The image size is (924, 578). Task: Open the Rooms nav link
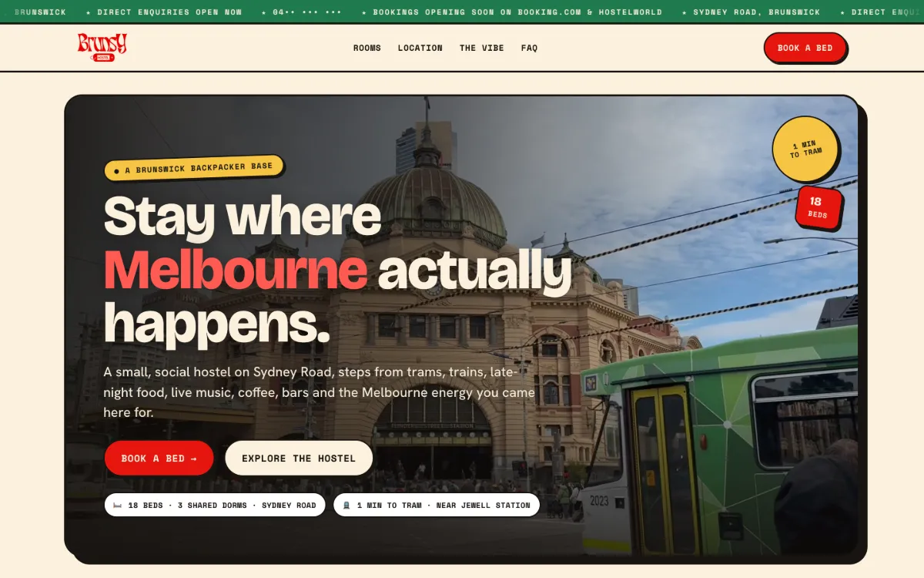click(x=367, y=48)
